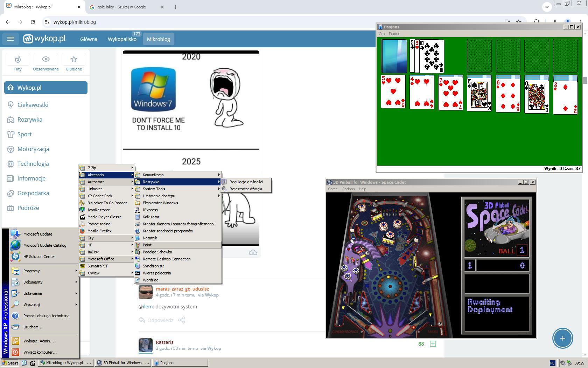Click the face-down deck in Pasjans
This screenshot has height=368, width=588.
click(394, 56)
